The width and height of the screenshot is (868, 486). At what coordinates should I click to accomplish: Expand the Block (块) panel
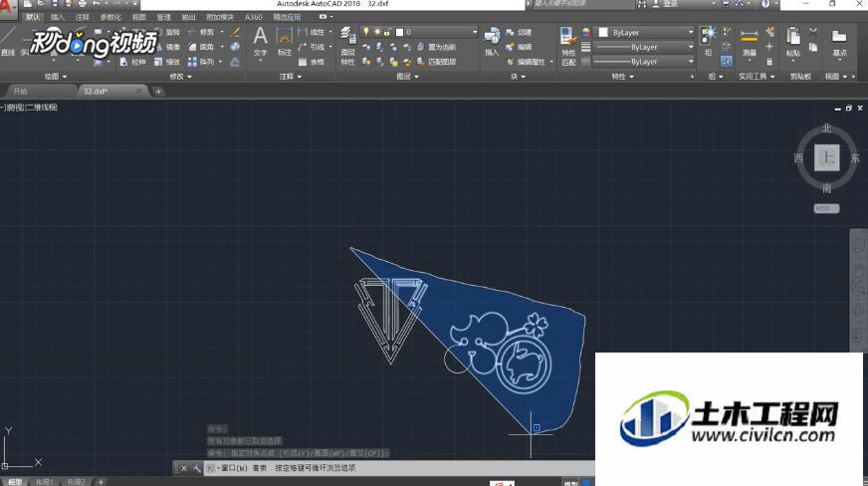[x=519, y=77]
